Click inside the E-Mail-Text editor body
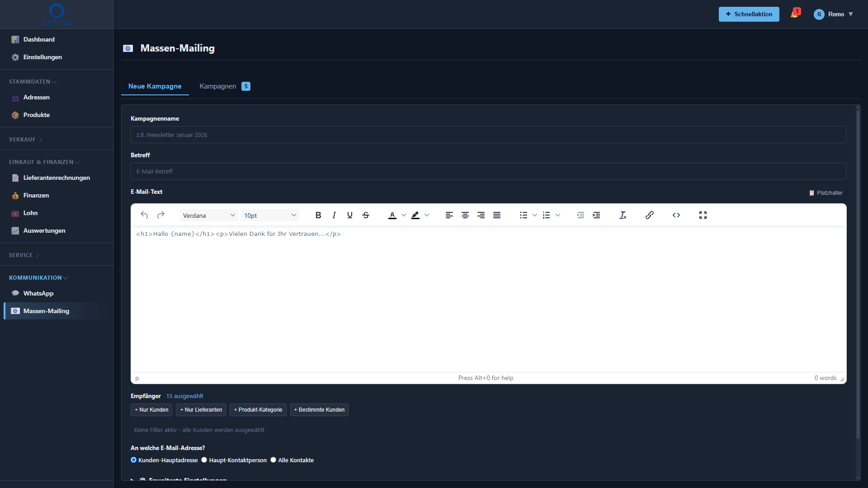 (x=488, y=299)
